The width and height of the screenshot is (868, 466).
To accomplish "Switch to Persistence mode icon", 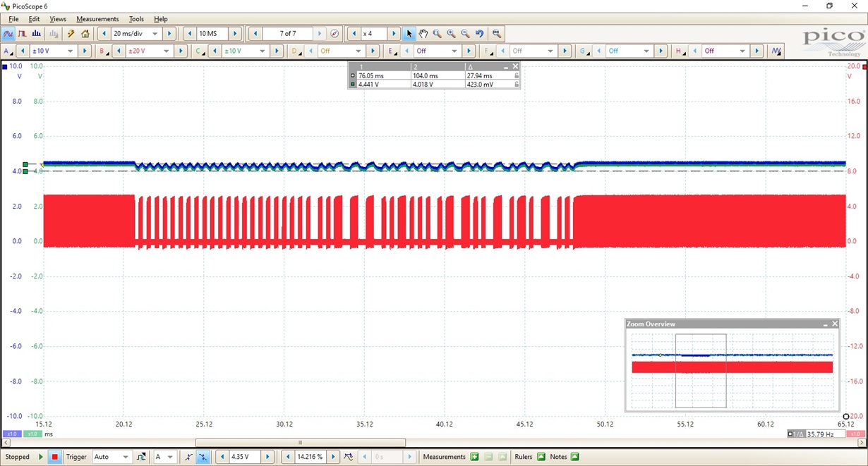I will [x=23, y=33].
